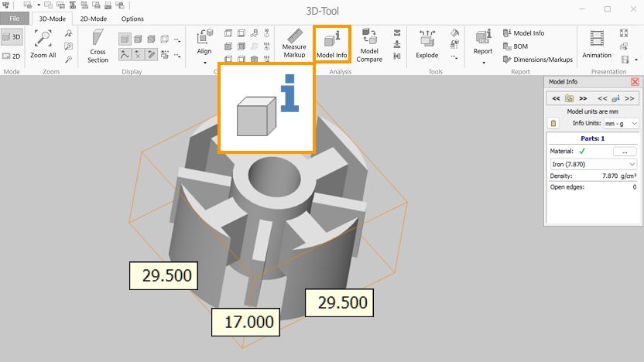
Task: Select the Measure Markup tool
Action: click(294, 44)
